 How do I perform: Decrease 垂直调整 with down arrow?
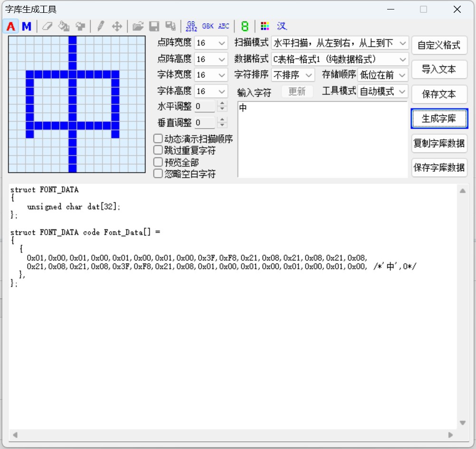[222, 125]
